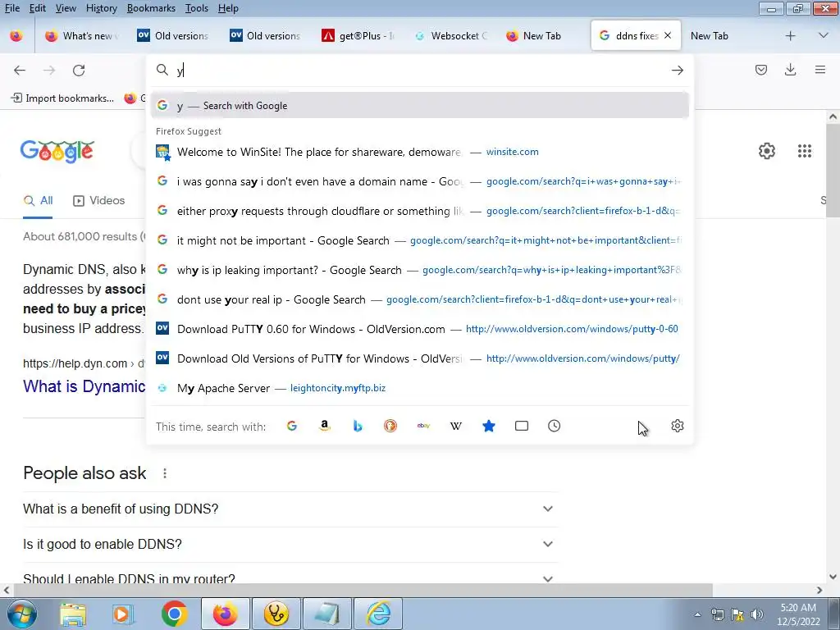
Task: Open "Download PuTTY 0.60 for Windows" suggestion
Action: pos(419,329)
